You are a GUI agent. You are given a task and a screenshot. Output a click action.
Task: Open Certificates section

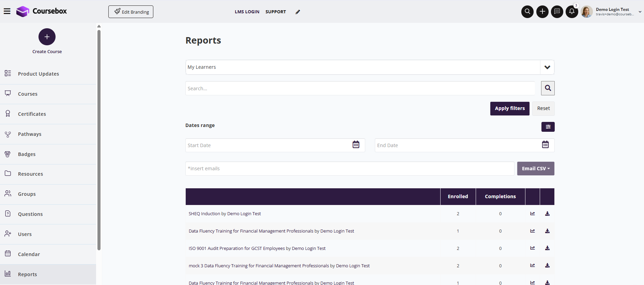coord(48,114)
